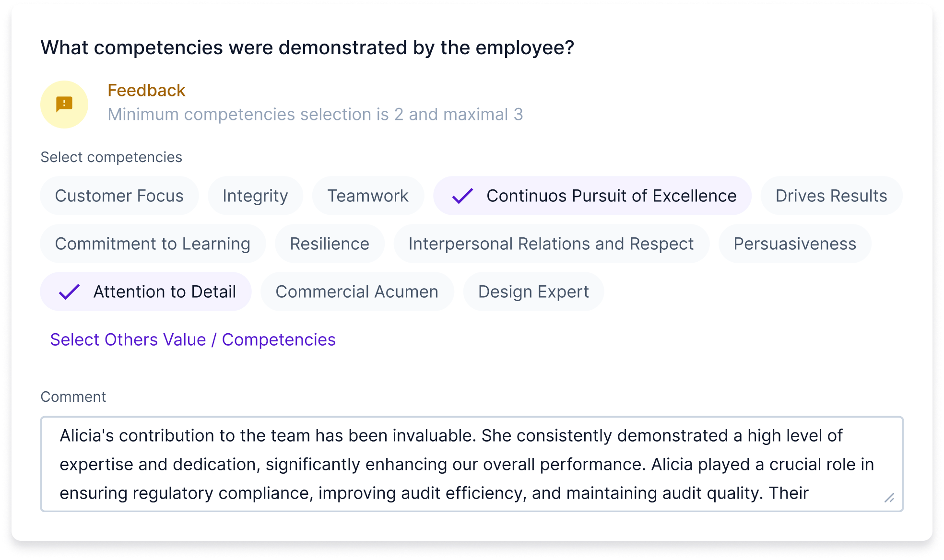
Task: Enable the Integrity competency
Action: [x=255, y=196]
